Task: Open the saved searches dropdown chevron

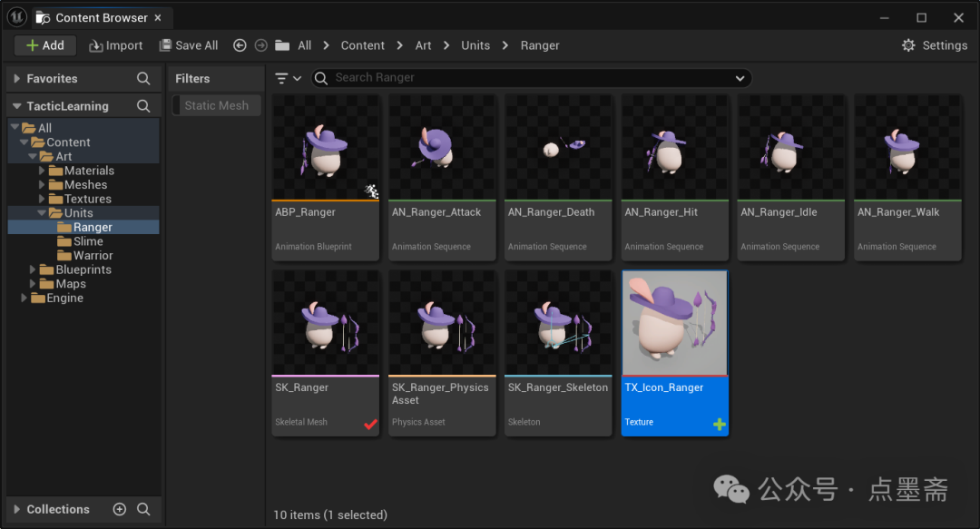Action: tap(740, 78)
